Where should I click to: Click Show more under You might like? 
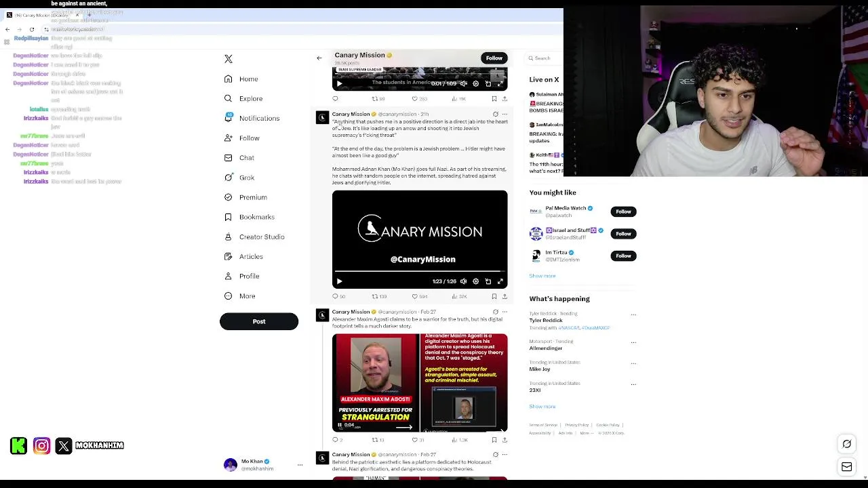[542, 277]
